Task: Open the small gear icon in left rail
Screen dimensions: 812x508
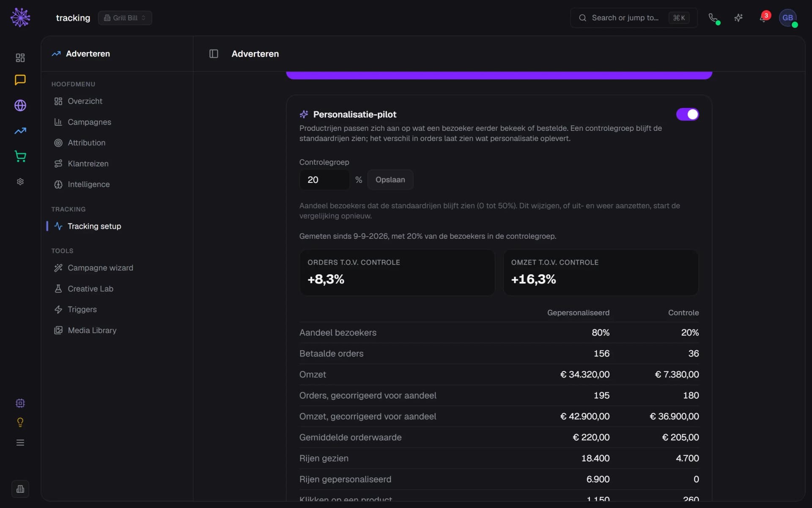Action: pyautogui.click(x=20, y=182)
